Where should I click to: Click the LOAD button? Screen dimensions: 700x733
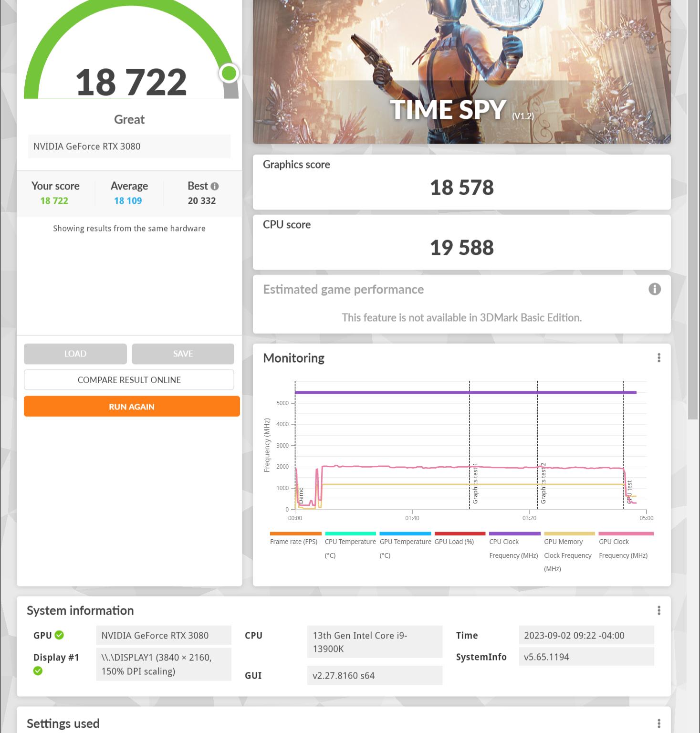[75, 354]
